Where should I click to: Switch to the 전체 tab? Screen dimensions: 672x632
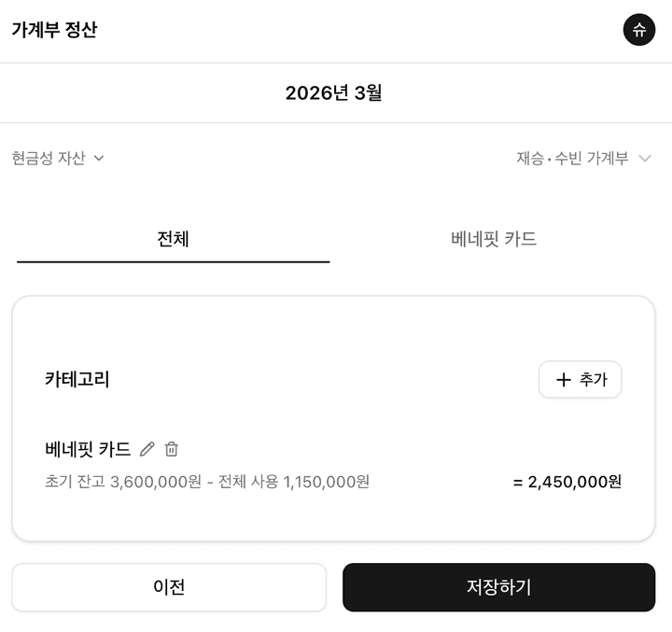point(174,239)
